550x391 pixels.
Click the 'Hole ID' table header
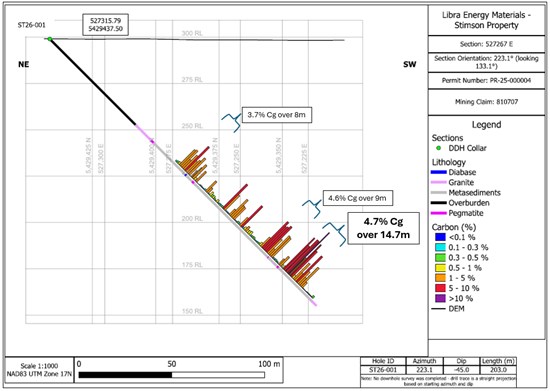(383, 361)
